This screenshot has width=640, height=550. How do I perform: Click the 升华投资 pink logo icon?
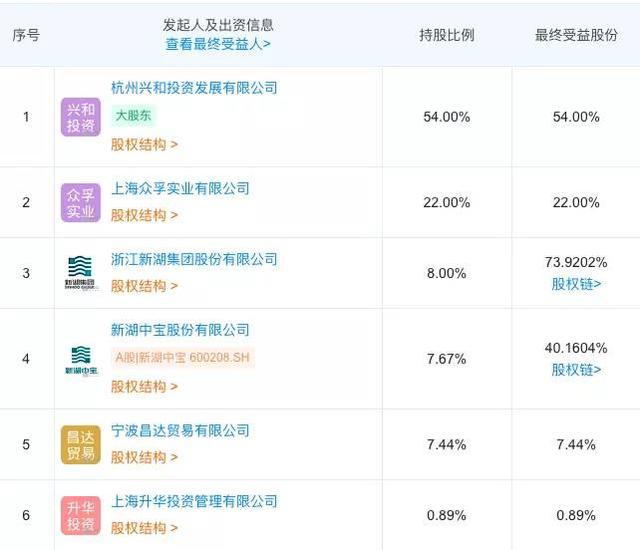[80, 515]
